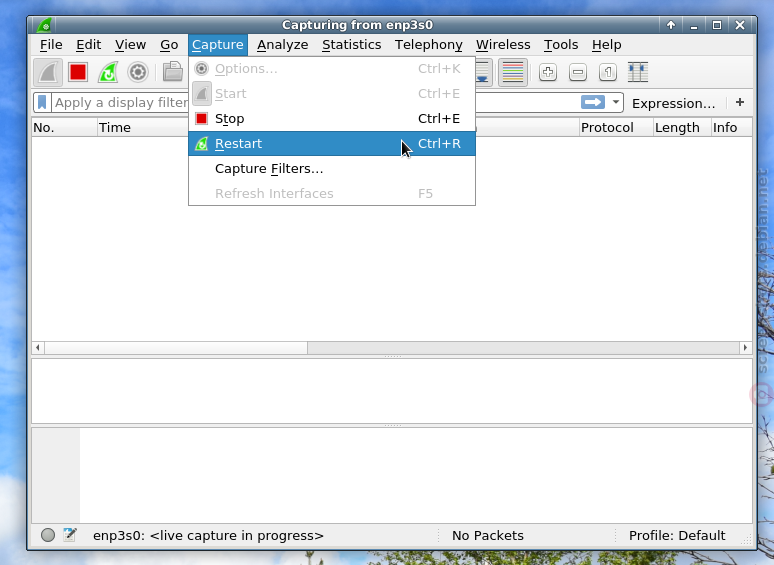Open the Analyze menu
774x565 pixels.
click(x=282, y=45)
